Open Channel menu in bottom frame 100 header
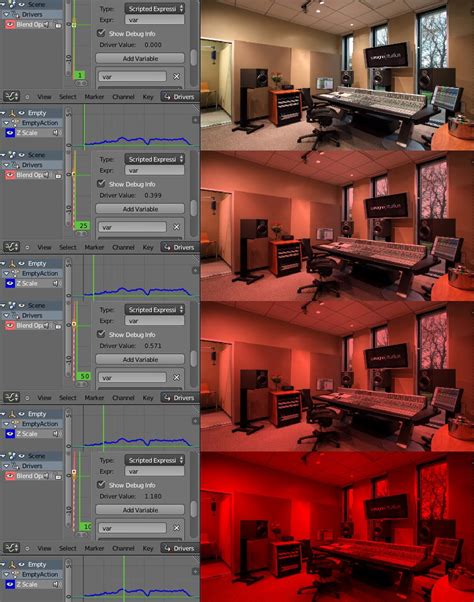 (123, 548)
